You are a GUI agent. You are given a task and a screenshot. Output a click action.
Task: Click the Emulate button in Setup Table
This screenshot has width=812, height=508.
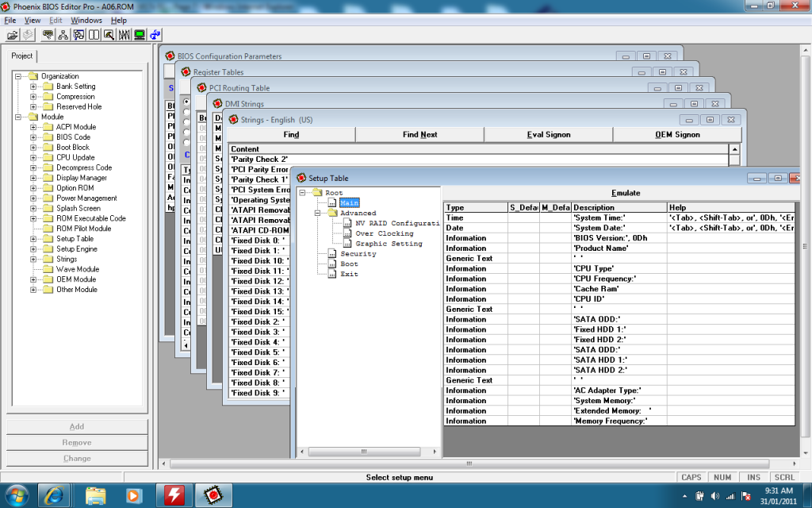coord(626,193)
